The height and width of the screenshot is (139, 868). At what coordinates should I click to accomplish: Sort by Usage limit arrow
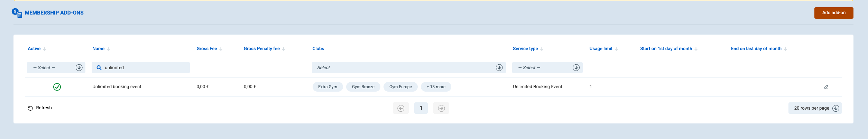616,49
